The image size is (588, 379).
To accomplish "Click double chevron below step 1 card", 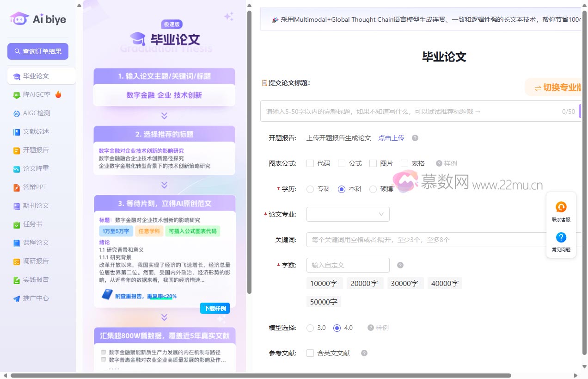I will click(x=164, y=116).
